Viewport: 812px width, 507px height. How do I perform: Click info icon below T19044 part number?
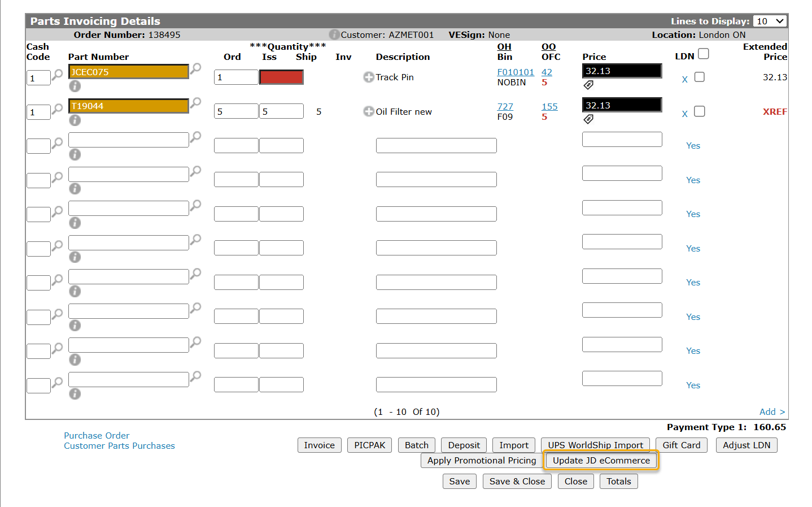tap(75, 120)
